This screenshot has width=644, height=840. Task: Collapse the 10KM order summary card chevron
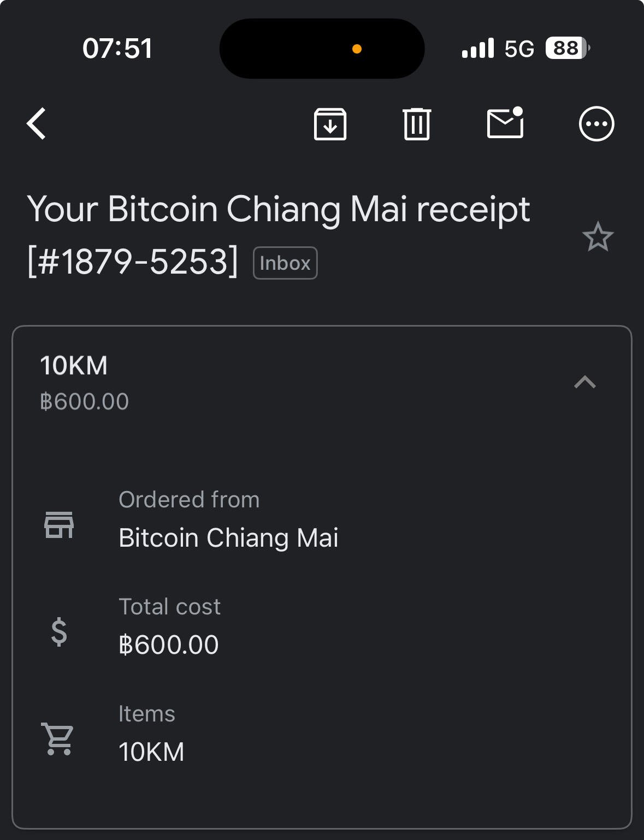[x=585, y=382]
